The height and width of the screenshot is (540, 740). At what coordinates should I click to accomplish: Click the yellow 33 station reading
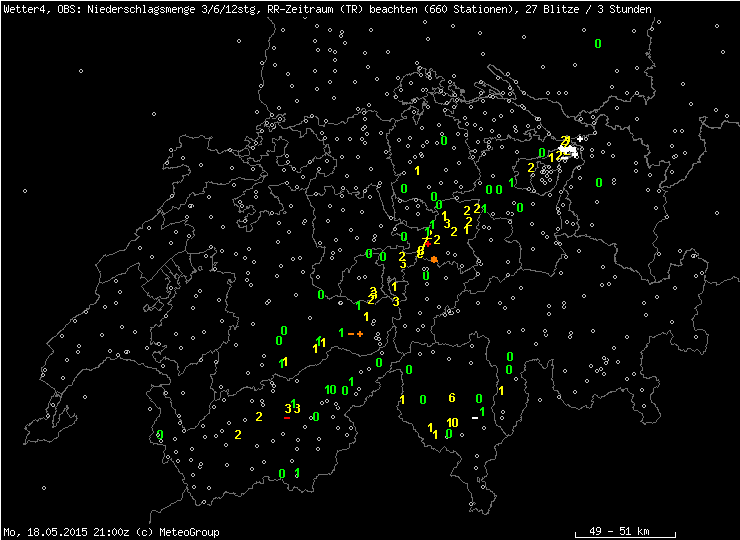pos(292,408)
